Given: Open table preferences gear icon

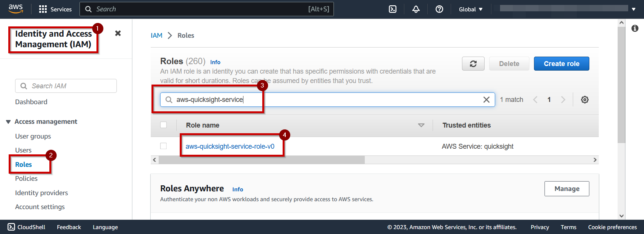Looking at the screenshot, I should 585,100.
